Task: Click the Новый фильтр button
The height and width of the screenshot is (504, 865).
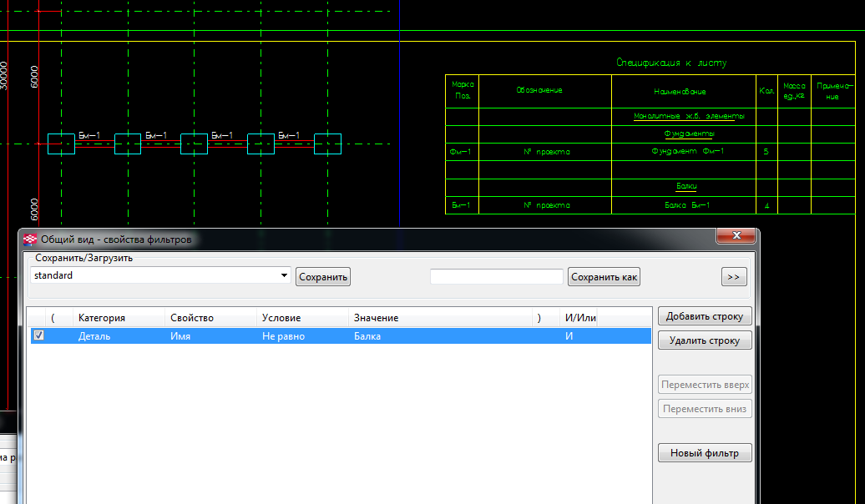Action: coord(705,453)
